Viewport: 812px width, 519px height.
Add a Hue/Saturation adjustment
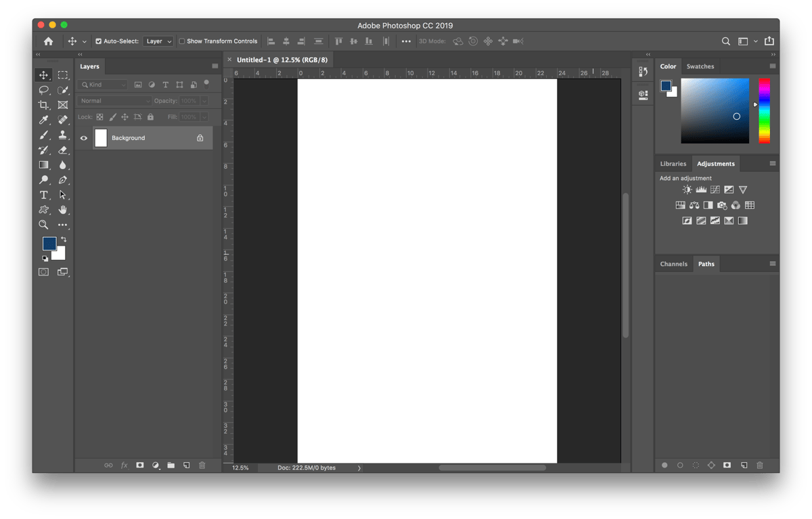[680, 205]
